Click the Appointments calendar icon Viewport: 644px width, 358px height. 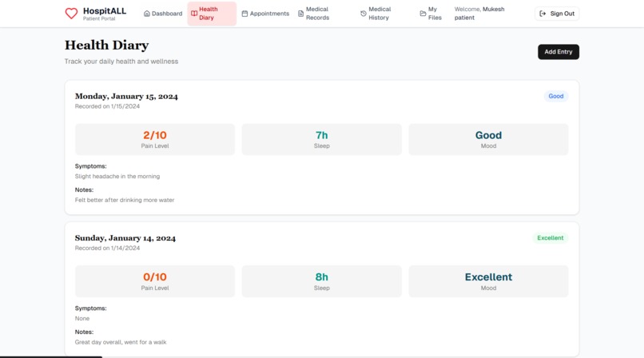click(244, 14)
